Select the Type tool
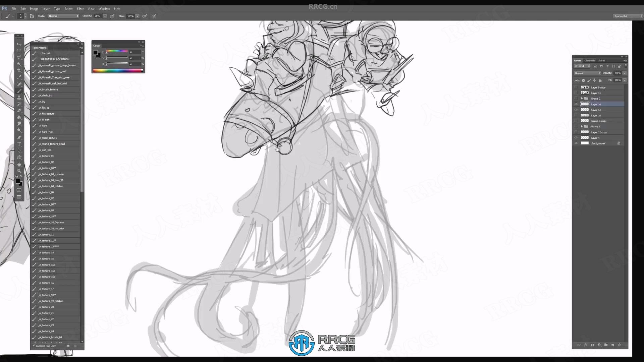The image size is (644, 362). (x=19, y=144)
